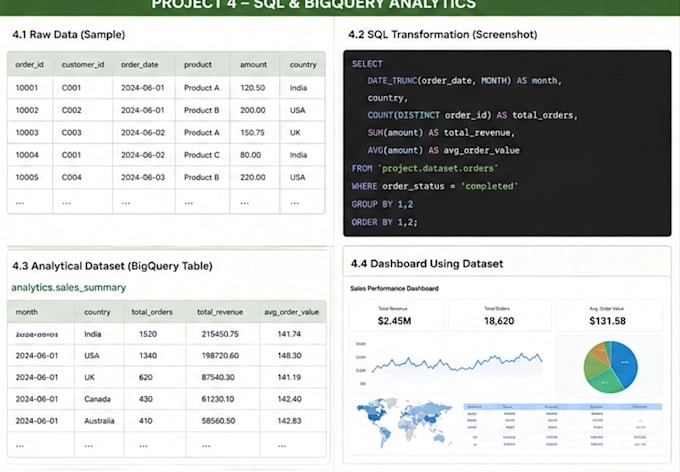This screenshot has width=680, height=472.
Task: Click total orders value 1520
Action: (x=148, y=334)
